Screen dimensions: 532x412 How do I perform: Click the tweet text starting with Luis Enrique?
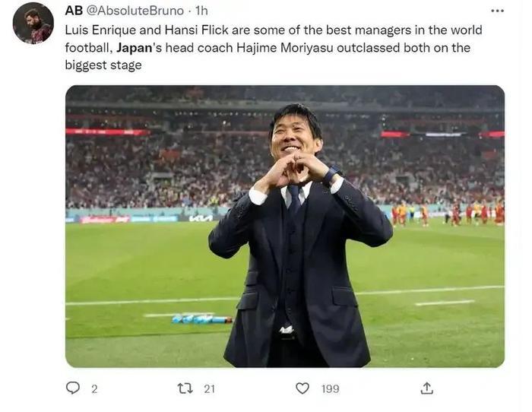click(274, 30)
